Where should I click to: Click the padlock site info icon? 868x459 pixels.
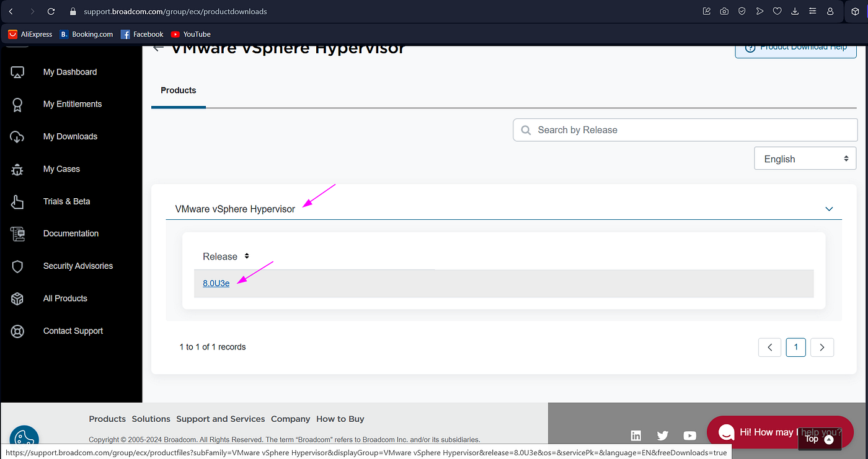point(73,11)
